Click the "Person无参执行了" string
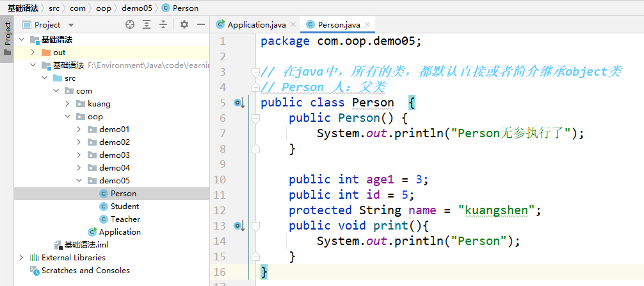 (510, 133)
